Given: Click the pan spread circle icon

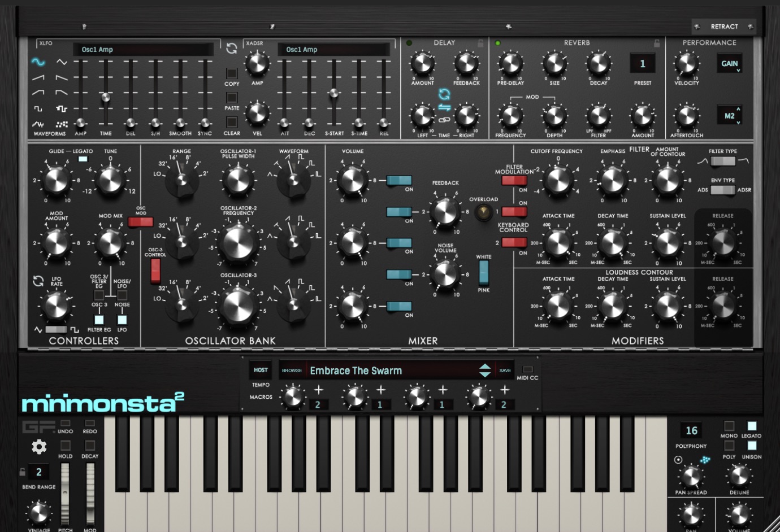Looking at the screenshot, I should pyautogui.click(x=678, y=460).
